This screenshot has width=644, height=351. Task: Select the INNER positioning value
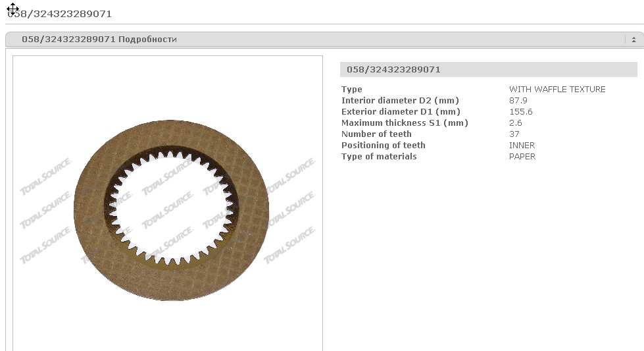(522, 146)
